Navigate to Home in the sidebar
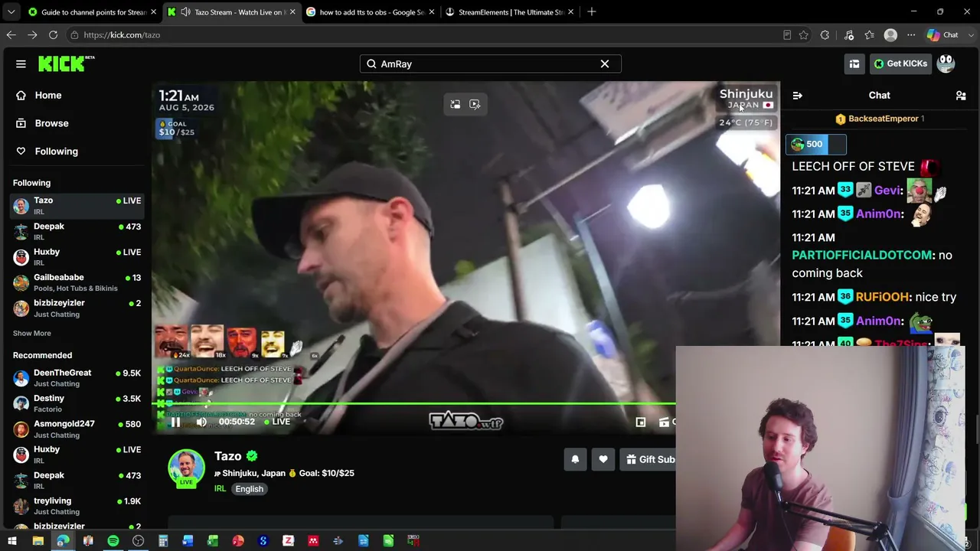Screen dimensions: 980x551 tap(48, 95)
